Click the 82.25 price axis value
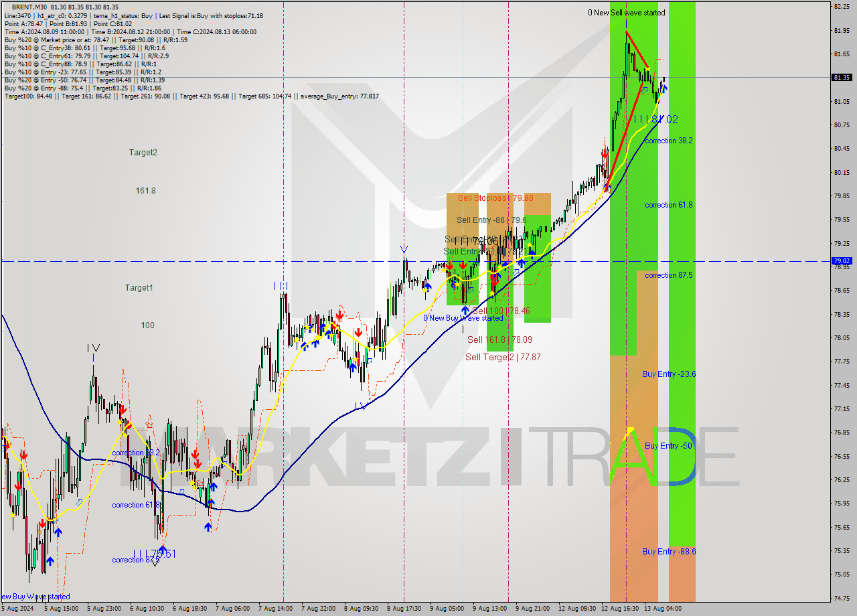This screenshot has height=616, width=857. point(842,7)
